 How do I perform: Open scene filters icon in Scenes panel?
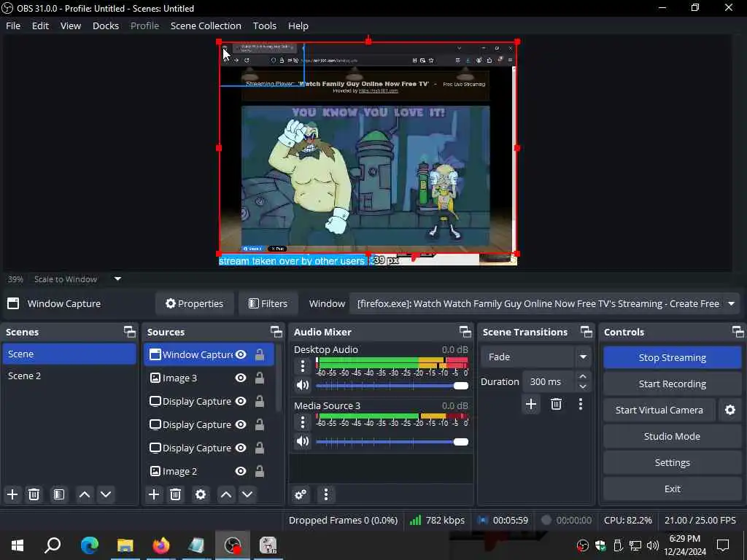coord(59,494)
